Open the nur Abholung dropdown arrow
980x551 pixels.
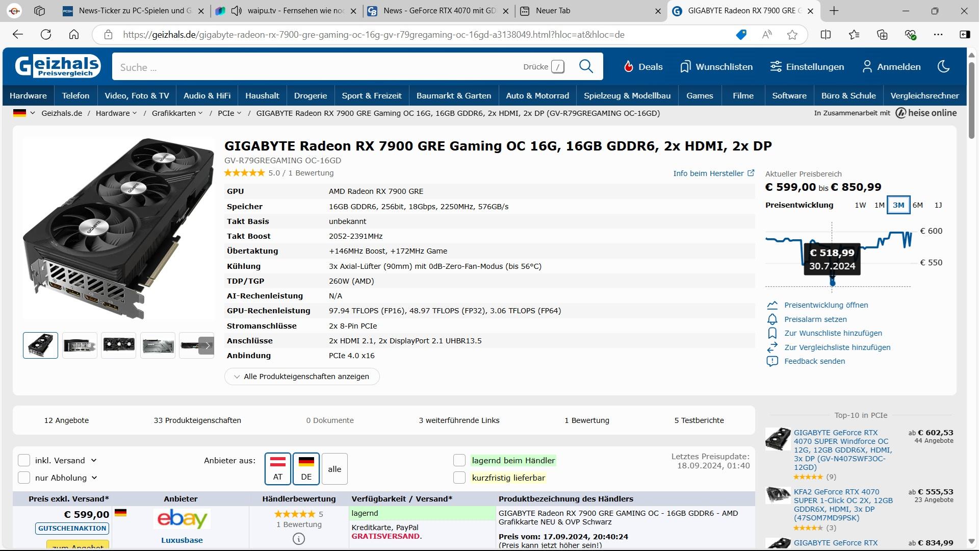tap(94, 478)
